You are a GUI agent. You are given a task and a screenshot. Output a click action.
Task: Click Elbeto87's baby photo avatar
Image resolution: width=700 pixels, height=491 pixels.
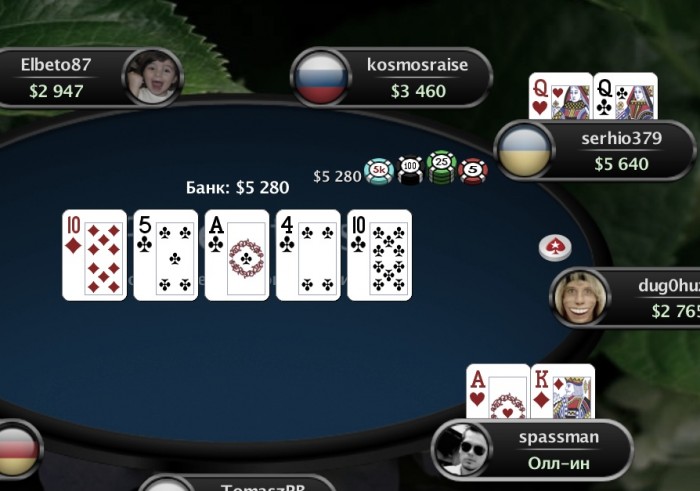tap(152, 77)
